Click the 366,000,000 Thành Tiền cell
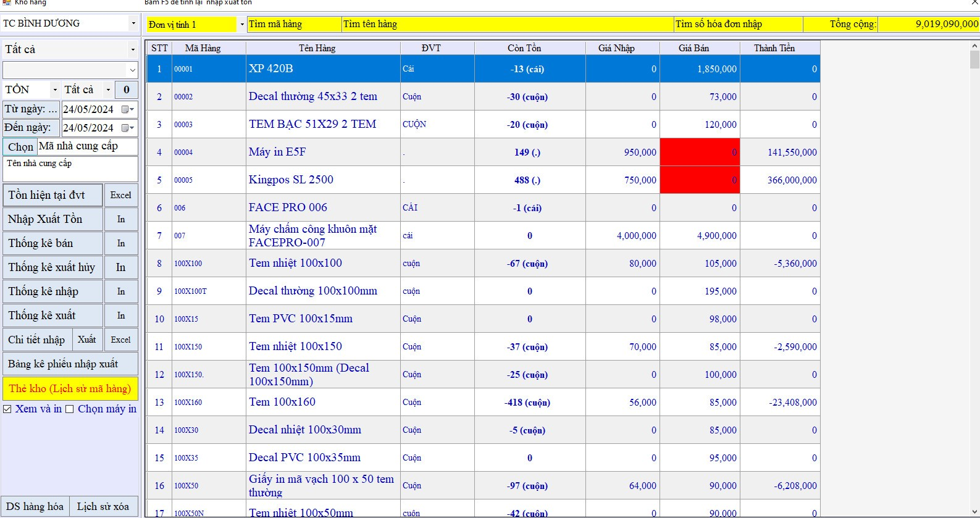Screen dimensions: 980x518 pos(780,180)
